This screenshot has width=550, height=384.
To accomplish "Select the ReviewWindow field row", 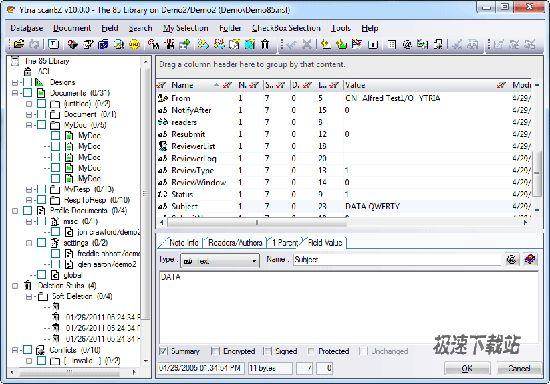I will pyautogui.click(x=344, y=182).
